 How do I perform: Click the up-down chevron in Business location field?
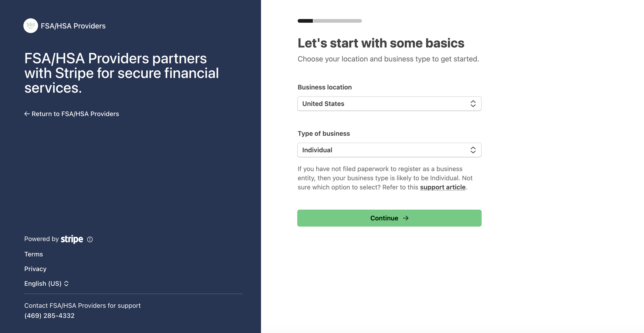pos(473,104)
